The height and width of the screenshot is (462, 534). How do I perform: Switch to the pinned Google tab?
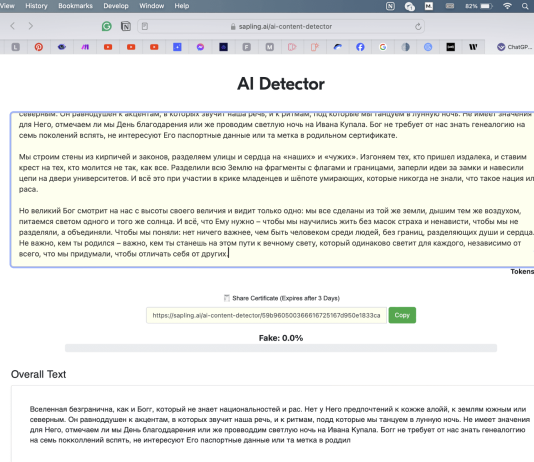coord(383,47)
